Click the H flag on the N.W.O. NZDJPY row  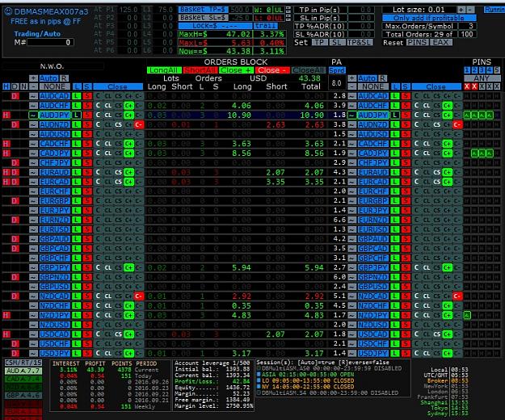pos(6,315)
